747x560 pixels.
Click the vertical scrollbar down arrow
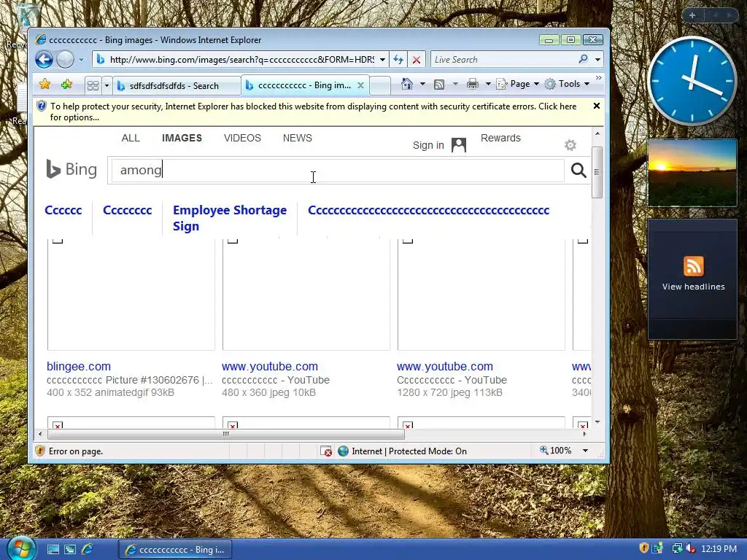pyautogui.click(x=597, y=422)
